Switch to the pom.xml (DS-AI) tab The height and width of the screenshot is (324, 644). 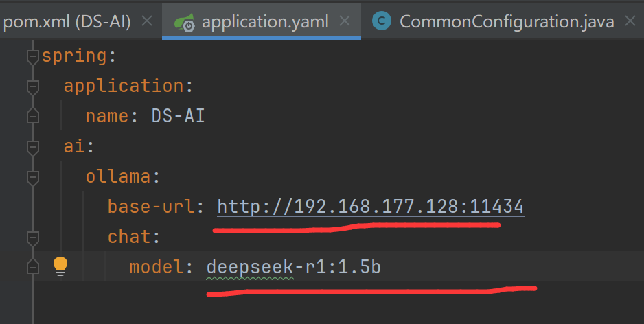click(x=67, y=21)
